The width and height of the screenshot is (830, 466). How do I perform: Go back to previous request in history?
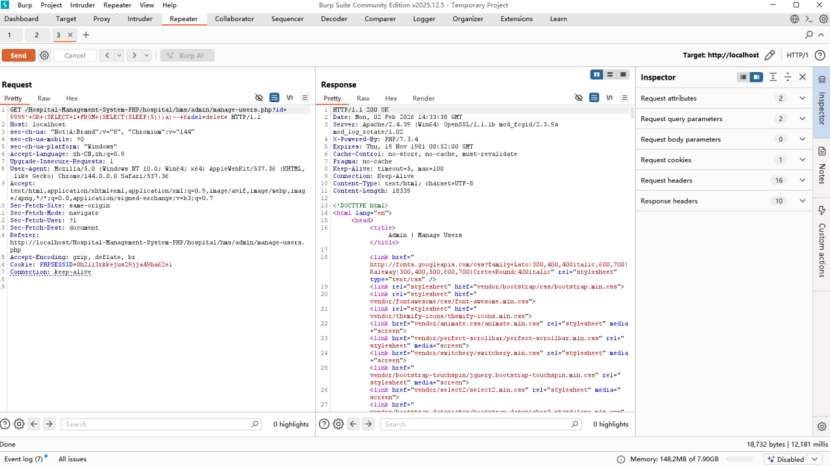tap(108, 56)
